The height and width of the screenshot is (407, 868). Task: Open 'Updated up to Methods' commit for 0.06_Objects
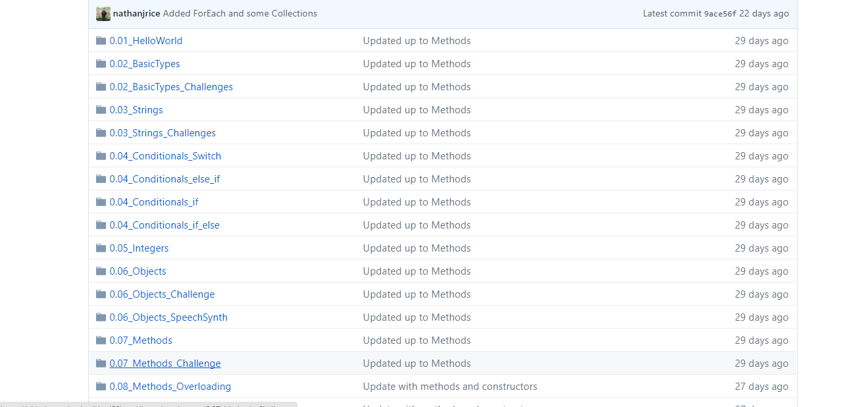pyautogui.click(x=417, y=271)
